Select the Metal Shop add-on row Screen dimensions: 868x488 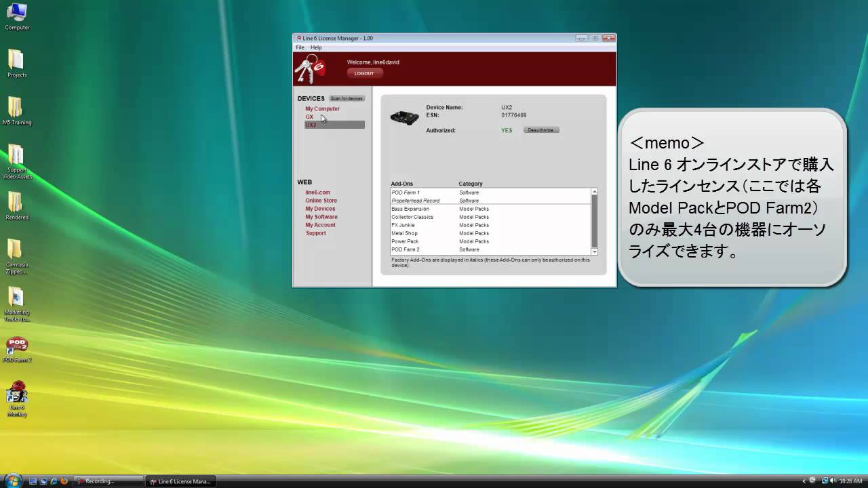[490, 233]
